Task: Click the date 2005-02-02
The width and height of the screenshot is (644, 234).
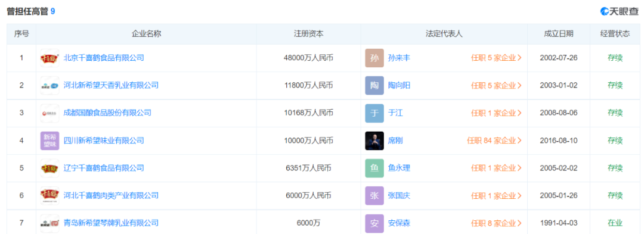Action: pos(559,168)
